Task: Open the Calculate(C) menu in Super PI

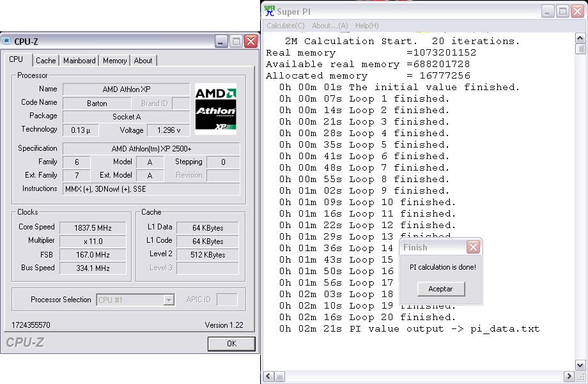Action: [286, 26]
